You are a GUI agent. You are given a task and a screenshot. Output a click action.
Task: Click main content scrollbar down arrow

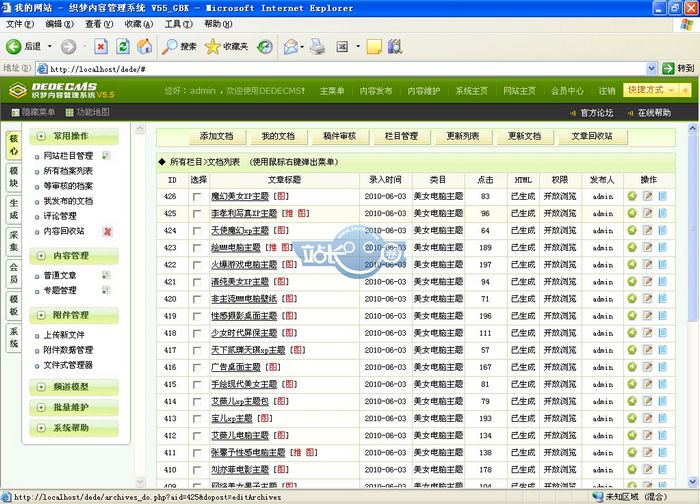tap(693, 481)
